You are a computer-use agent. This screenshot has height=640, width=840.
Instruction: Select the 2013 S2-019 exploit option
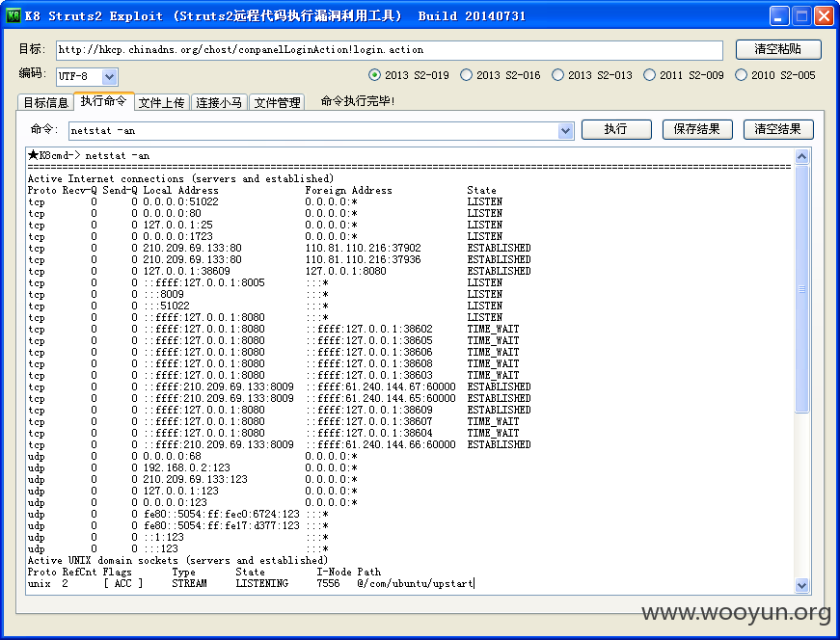pyautogui.click(x=409, y=75)
